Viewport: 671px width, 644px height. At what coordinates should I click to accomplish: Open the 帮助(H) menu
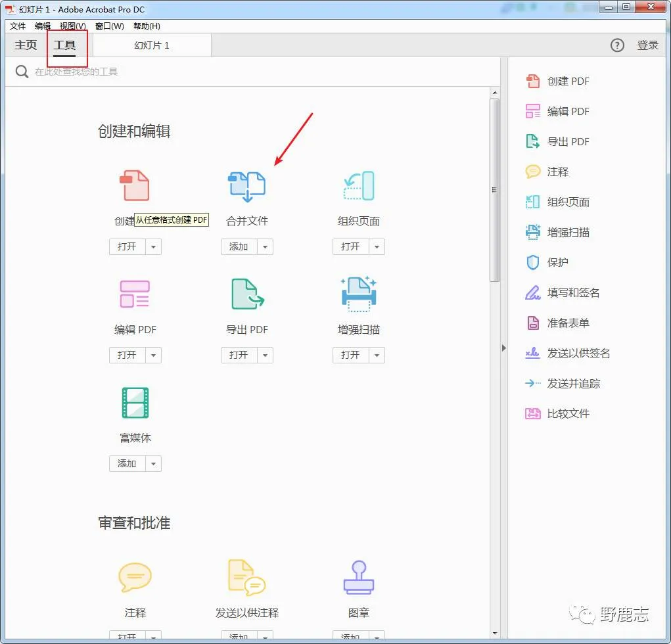[x=147, y=26]
